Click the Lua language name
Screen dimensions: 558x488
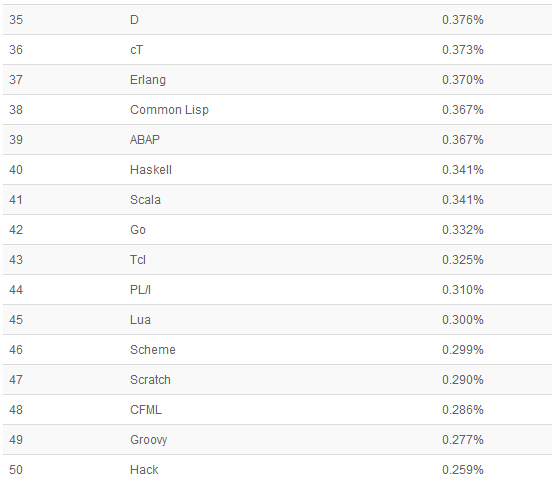(141, 320)
